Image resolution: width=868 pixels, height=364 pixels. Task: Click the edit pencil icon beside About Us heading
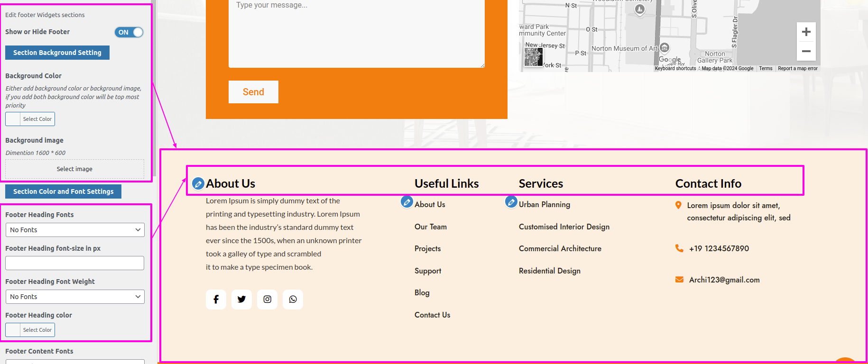click(198, 183)
